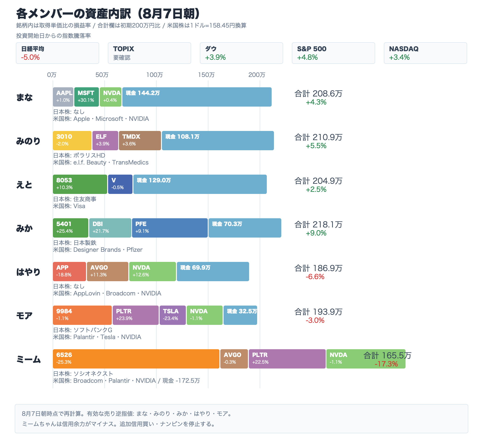Select ミーム's AVGO -0.3% segment
This screenshot has width=483, height=448.
[234, 359]
